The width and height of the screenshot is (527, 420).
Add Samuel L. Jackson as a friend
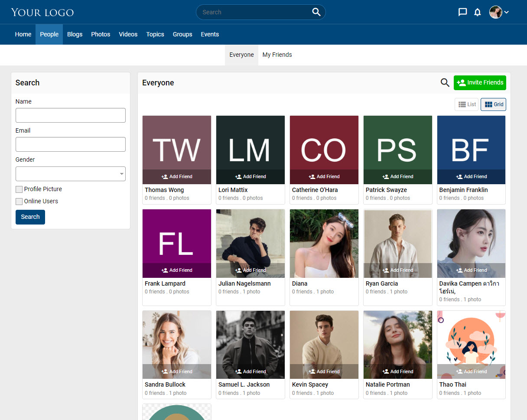point(250,371)
